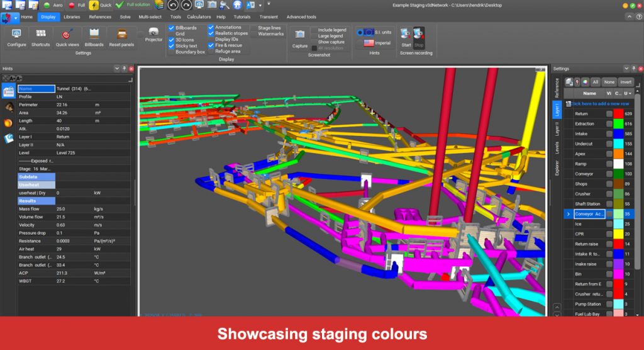Image resolution: width=644 pixels, height=350 pixels.
Task: Select the fire icon in Hints sidebar
Action: tap(9, 123)
